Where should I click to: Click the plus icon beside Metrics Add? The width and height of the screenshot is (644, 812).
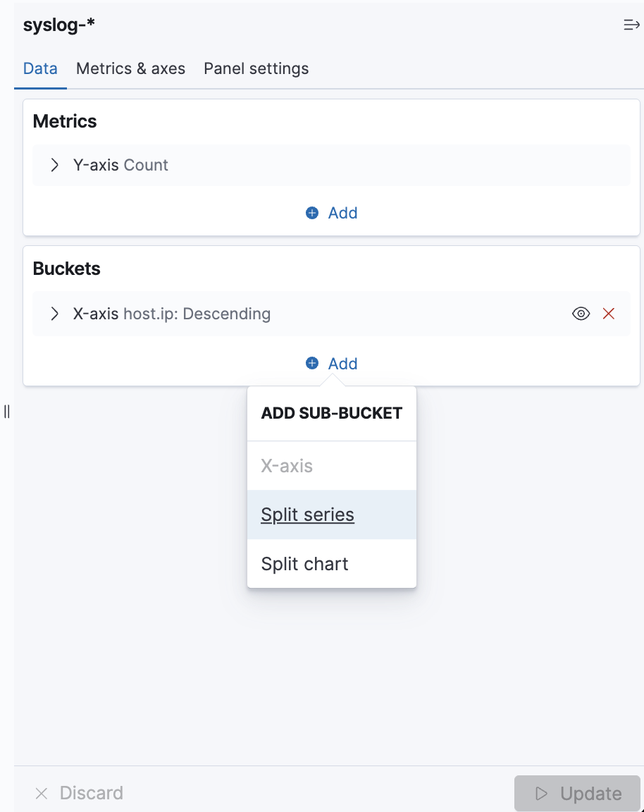(312, 213)
